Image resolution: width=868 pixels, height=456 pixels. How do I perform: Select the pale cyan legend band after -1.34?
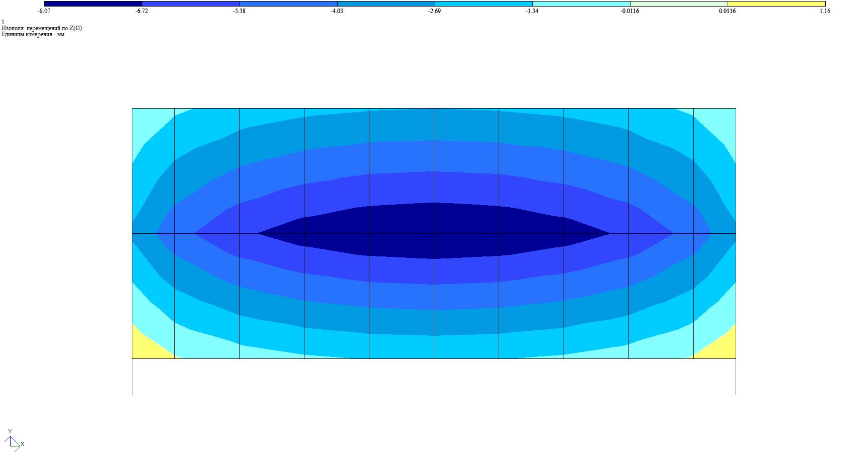581,4
